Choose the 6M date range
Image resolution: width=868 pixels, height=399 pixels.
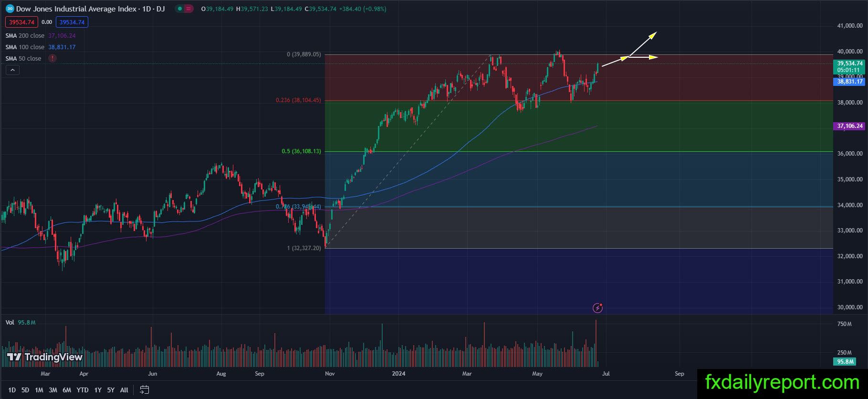coord(67,390)
